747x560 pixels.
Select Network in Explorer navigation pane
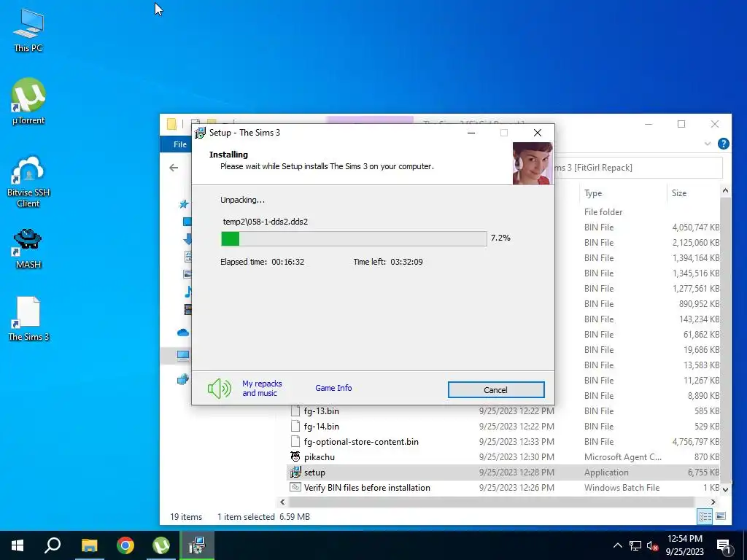(x=183, y=379)
